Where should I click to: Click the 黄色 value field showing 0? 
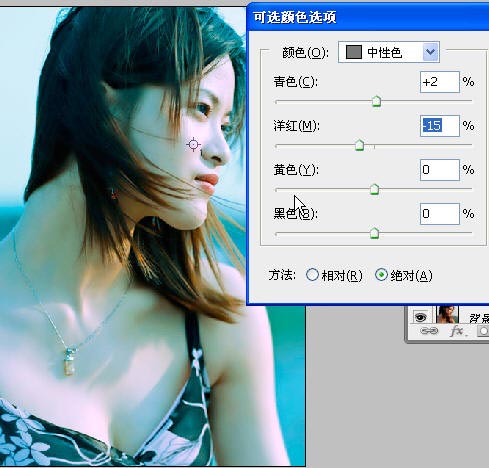pos(440,170)
